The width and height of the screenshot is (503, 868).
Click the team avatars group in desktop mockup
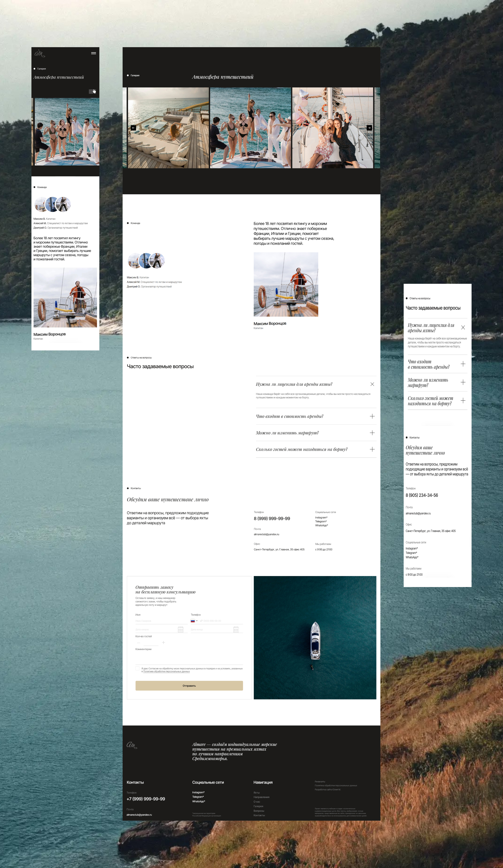[x=146, y=261]
